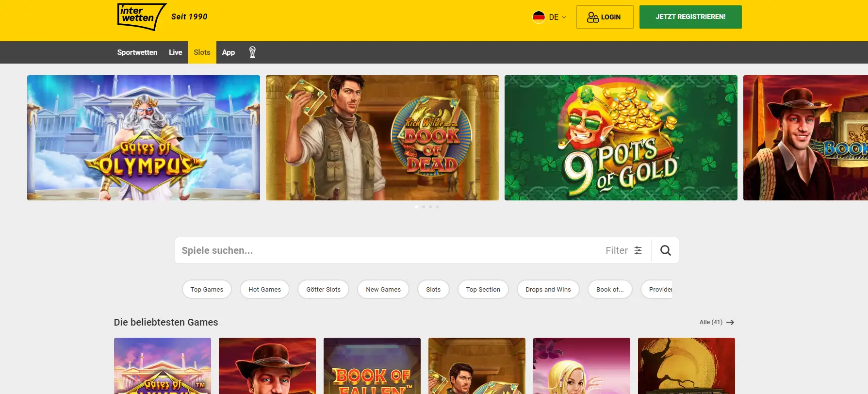Click the LOGIN button
This screenshot has width=868, height=394.
coord(605,17)
